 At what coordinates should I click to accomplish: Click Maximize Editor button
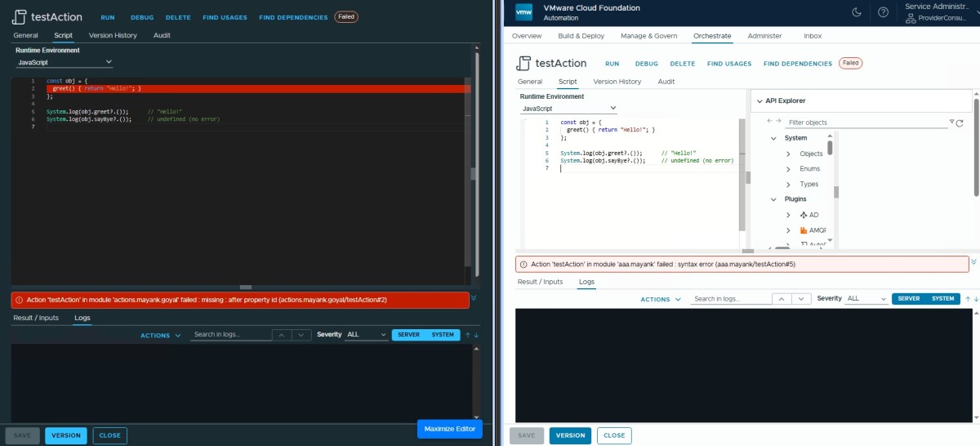point(450,429)
